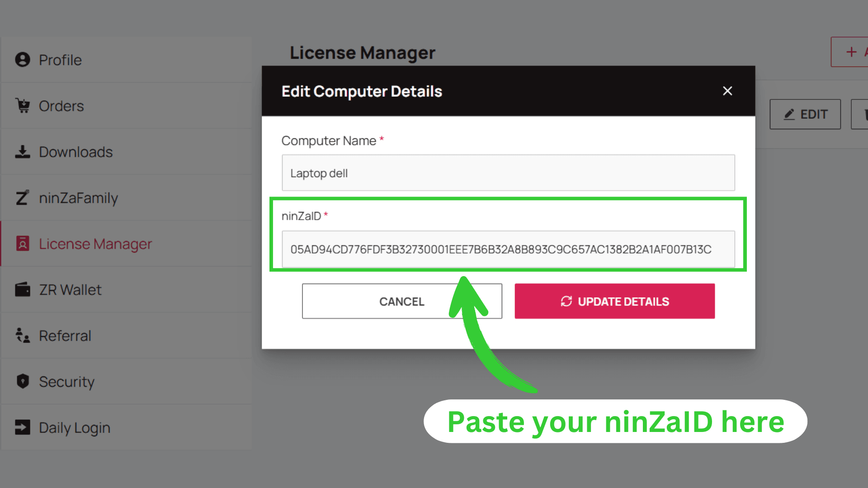Image resolution: width=868 pixels, height=488 pixels.
Task: Click the Downloads arrow icon
Action: coord(23,152)
